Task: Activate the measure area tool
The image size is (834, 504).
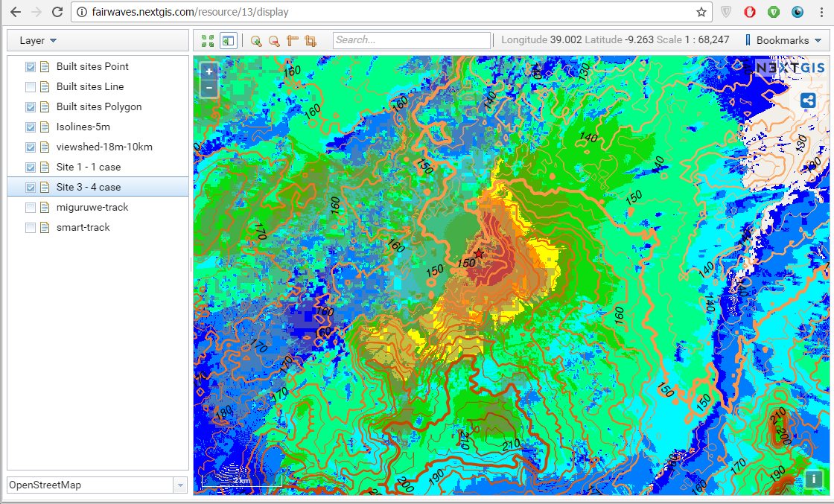Action: pyautogui.click(x=311, y=41)
